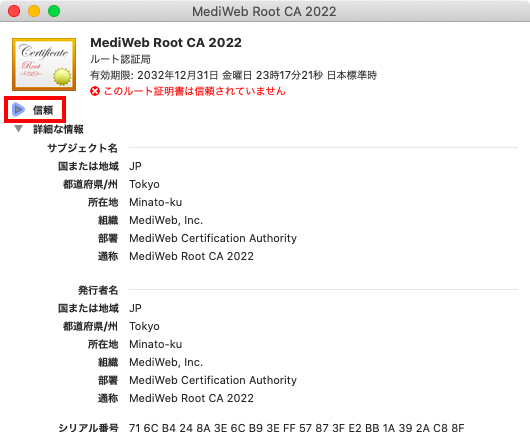This screenshot has height=432, width=530.
Task: Click the 信頼 section label
Action: click(x=43, y=110)
